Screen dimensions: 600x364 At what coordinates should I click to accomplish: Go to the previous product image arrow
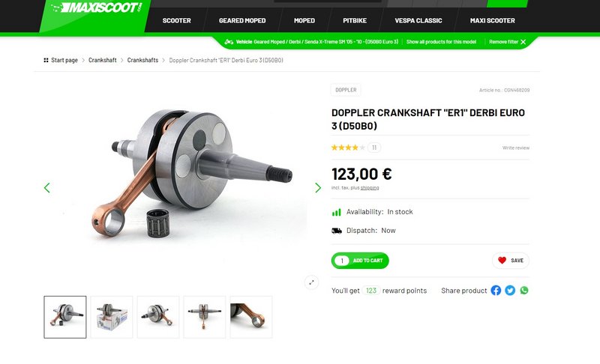[x=47, y=187]
